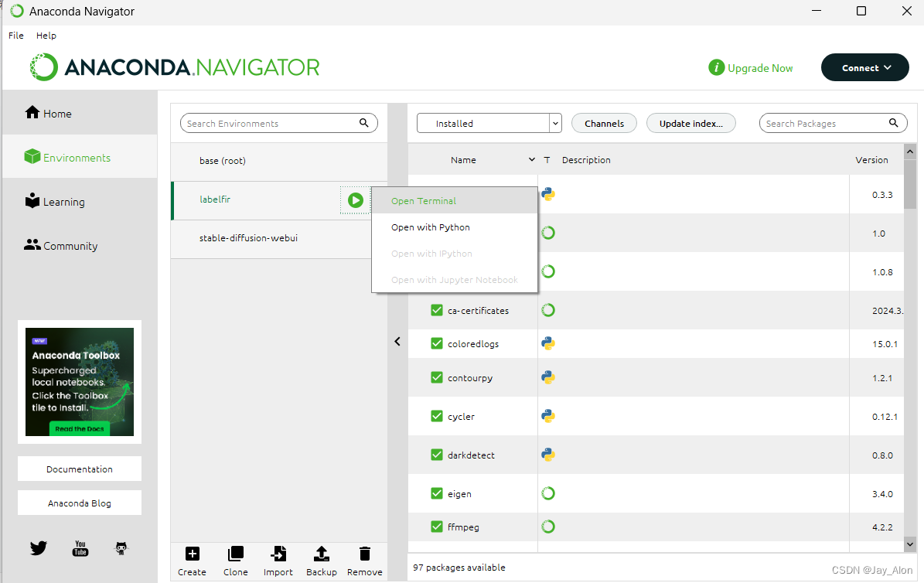Toggle the cycler package checkbox

(x=437, y=416)
